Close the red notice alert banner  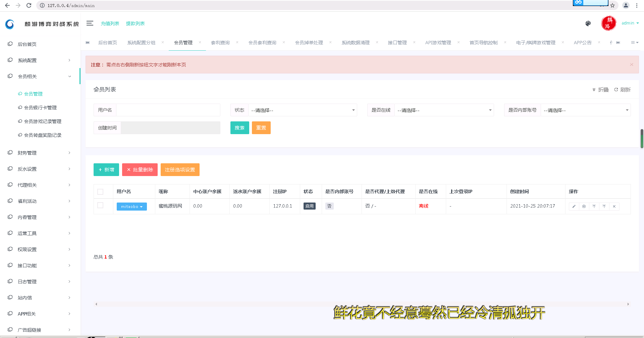coord(632,65)
